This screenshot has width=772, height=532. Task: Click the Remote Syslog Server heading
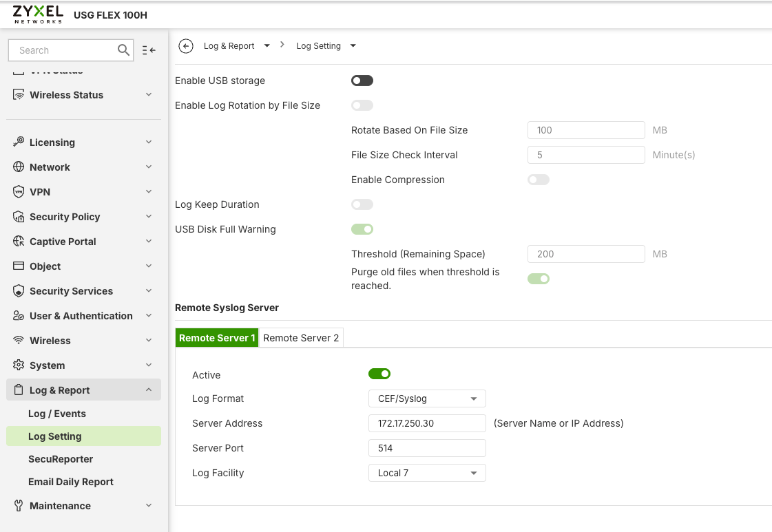tap(227, 308)
